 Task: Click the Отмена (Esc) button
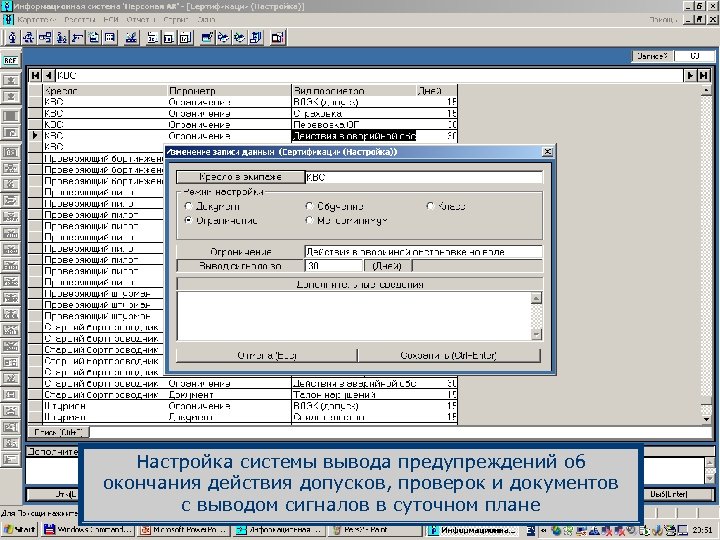point(267,355)
